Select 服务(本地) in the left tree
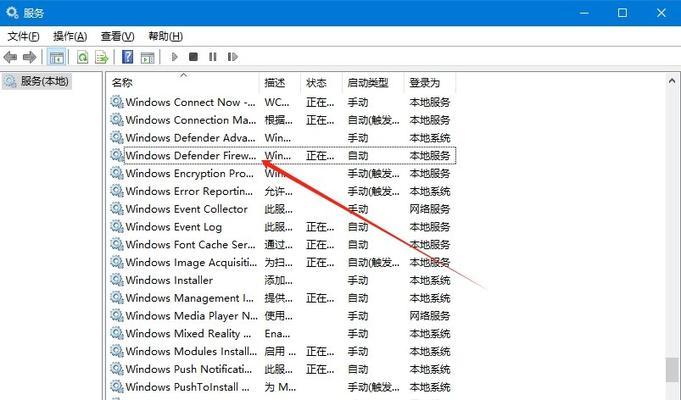The image size is (681, 400). pos(36,81)
